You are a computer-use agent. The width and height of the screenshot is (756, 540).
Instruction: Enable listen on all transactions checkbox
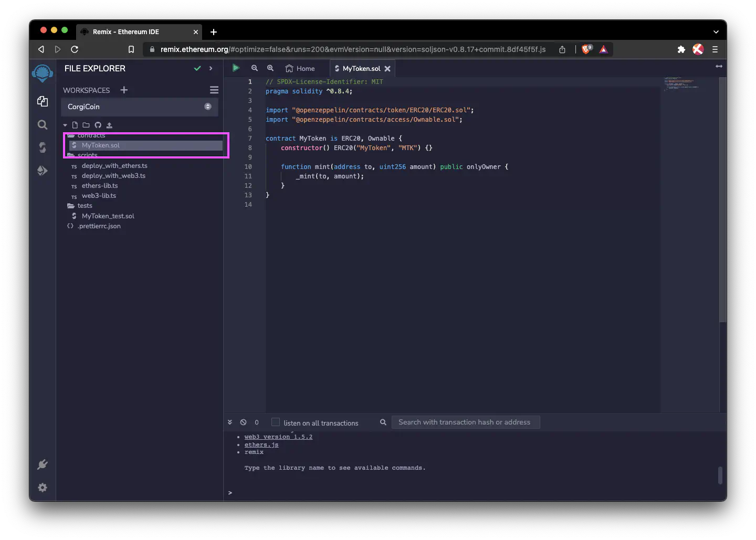point(275,422)
